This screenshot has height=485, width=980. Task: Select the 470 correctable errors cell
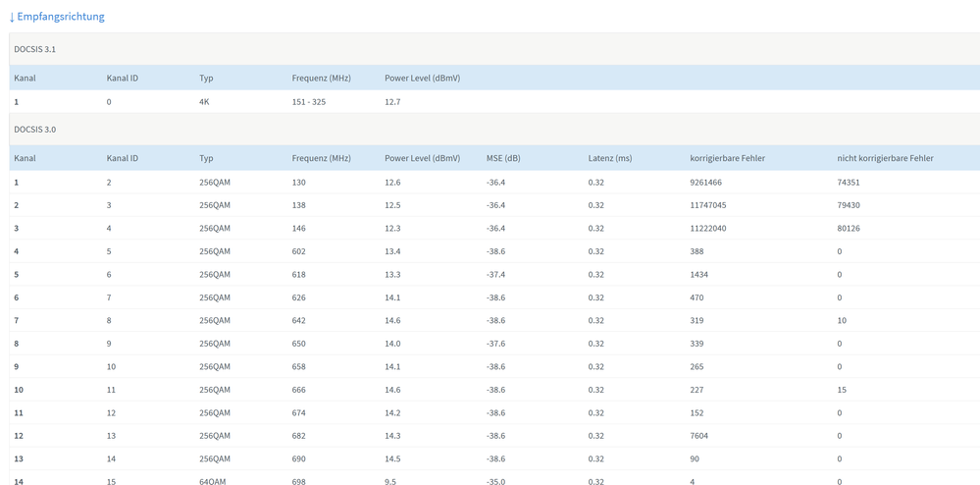pyautogui.click(x=696, y=297)
